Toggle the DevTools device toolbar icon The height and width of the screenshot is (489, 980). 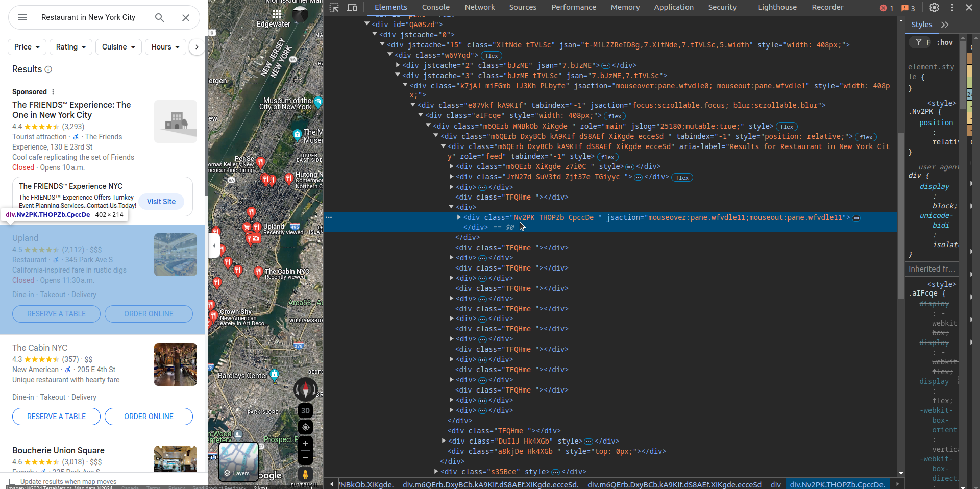click(352, 7)
